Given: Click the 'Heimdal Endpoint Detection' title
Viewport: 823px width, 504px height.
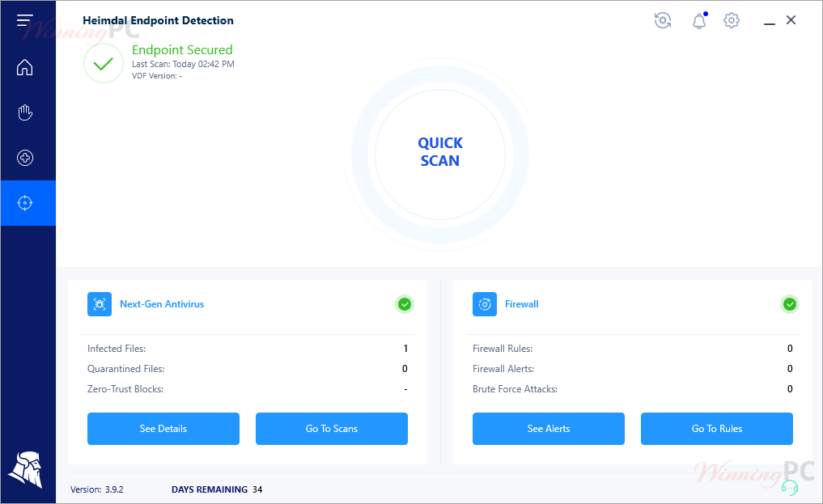Looking at the screenshot, I should coord(158,20).
